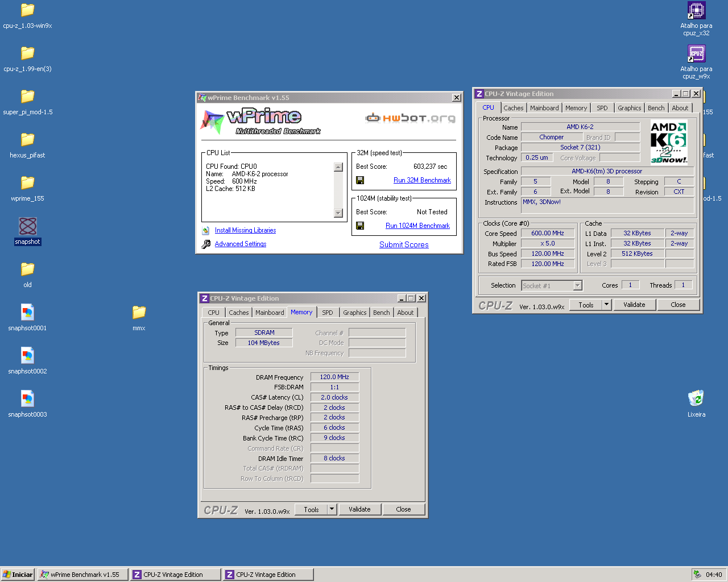The image size is (728, 582).
Task: Click the Iniciar start button
Action: tap(18, 575)
